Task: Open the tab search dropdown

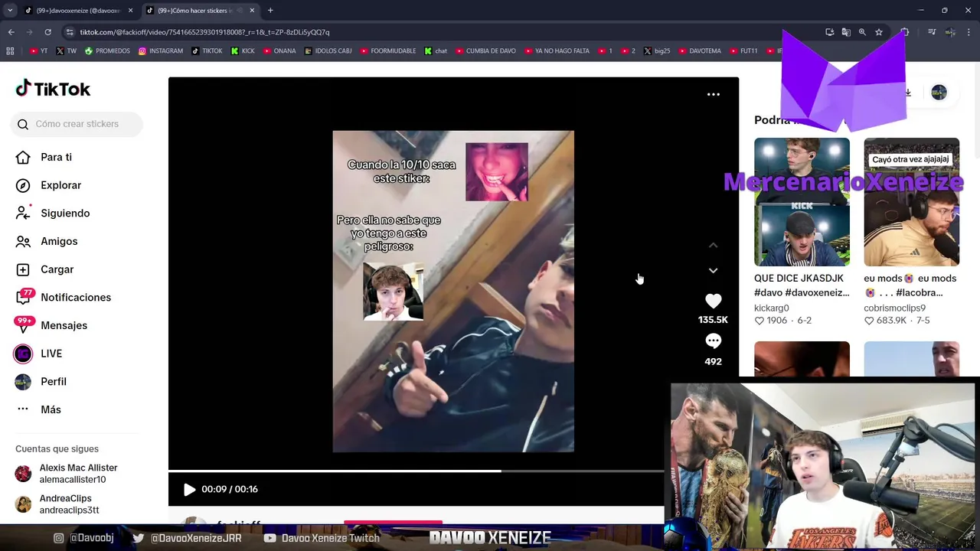Action: [9, 11]
